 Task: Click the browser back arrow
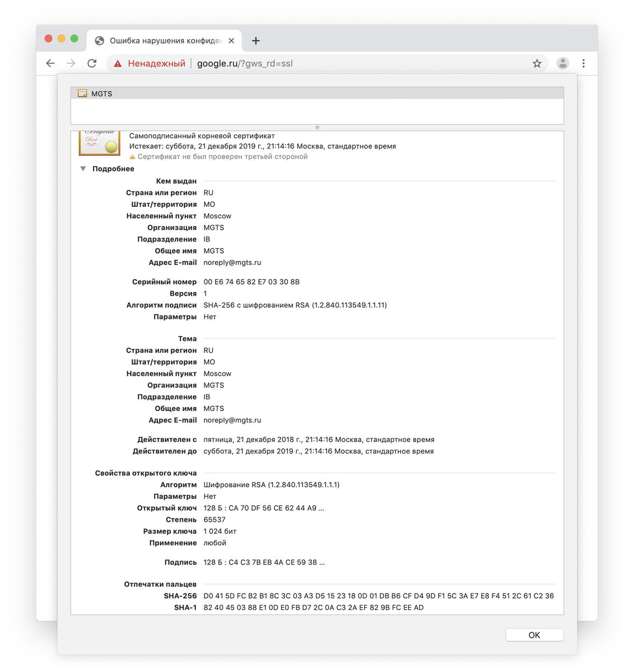click(x=50, y=63)
